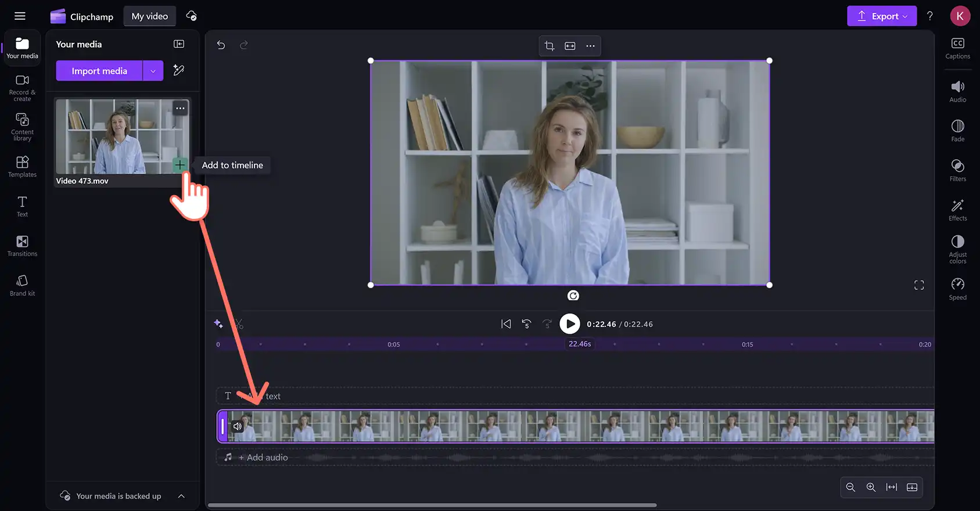This screenshot has height=511, width=980.
Task: Enter fullscreen preview mode
Action: click(919, 285)
